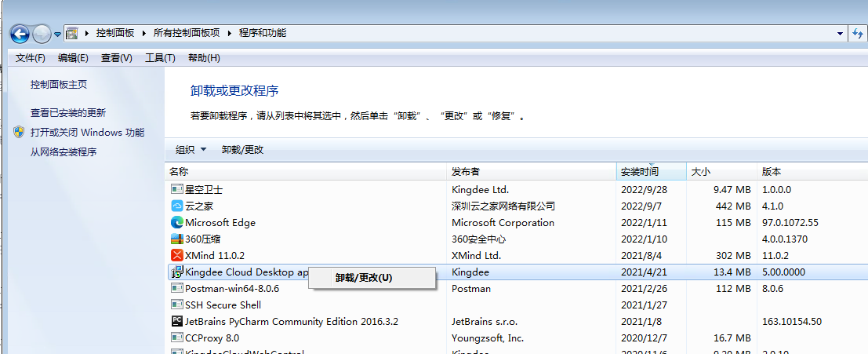The image size is (868, 354).
Task: Click the 星空卫士 program icon
Action: [x=177, y=189]
